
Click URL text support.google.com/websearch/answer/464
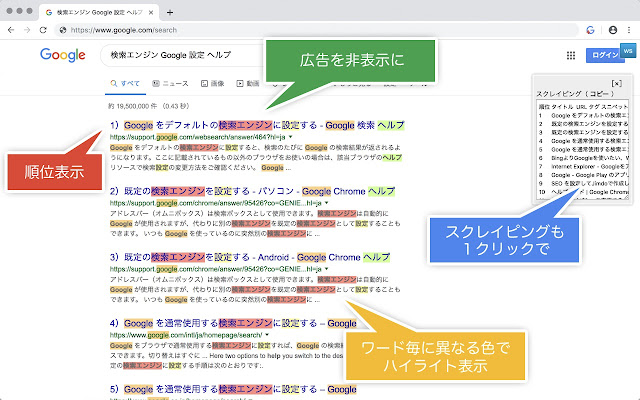(198, 137)
